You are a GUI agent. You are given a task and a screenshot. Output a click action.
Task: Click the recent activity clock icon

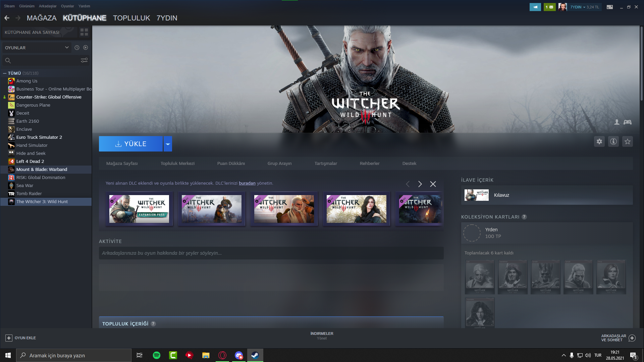click(x=77, y=48)
